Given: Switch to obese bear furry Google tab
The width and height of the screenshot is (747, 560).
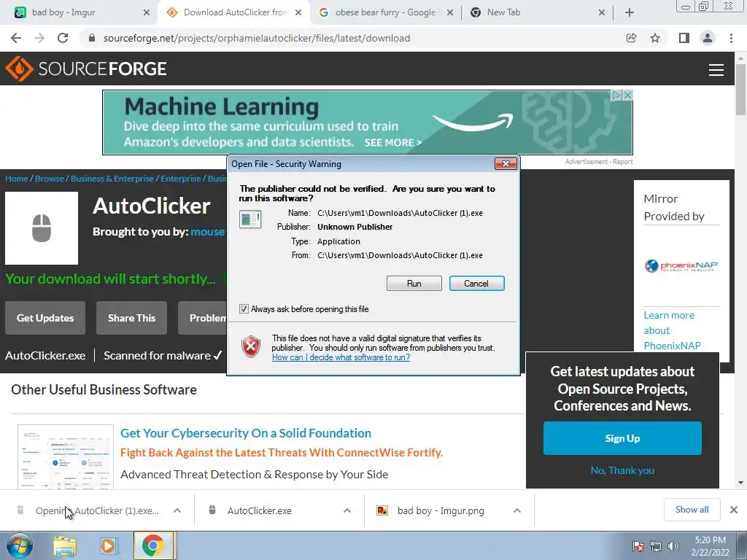Looking at the screenshot, I should coord(385,13).
